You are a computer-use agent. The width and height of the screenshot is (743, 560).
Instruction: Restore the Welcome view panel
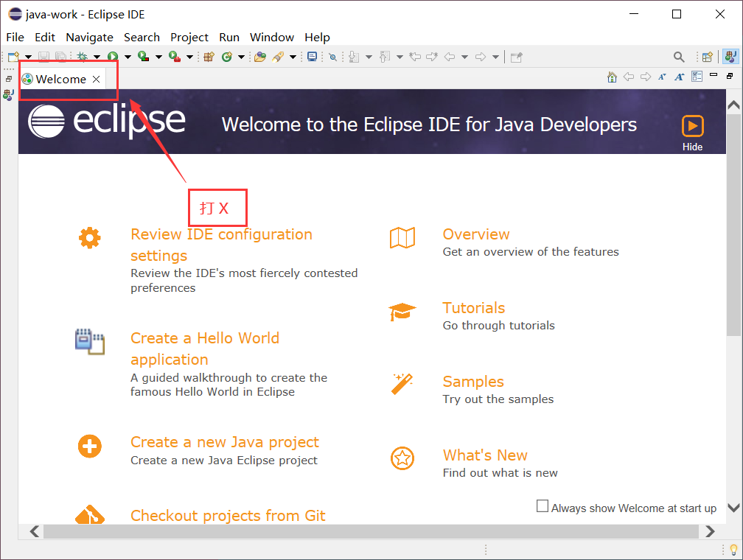[x=730, y=76]
